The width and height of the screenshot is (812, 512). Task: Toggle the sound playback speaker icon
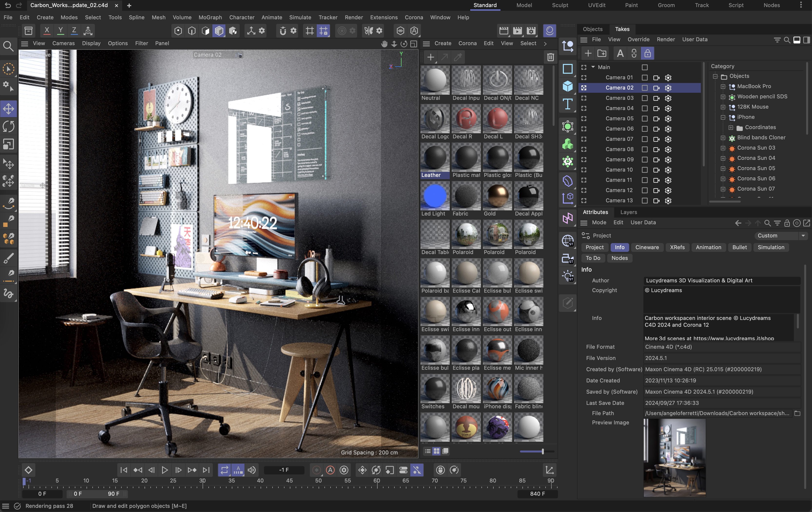coord(252,470)
